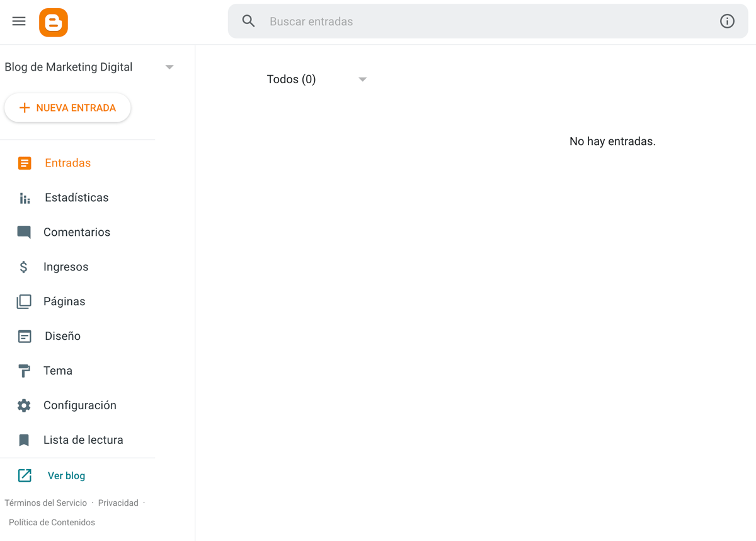756x541 pixels.
Task: Open Estadísticas via its chart icon
Action: 24,197
